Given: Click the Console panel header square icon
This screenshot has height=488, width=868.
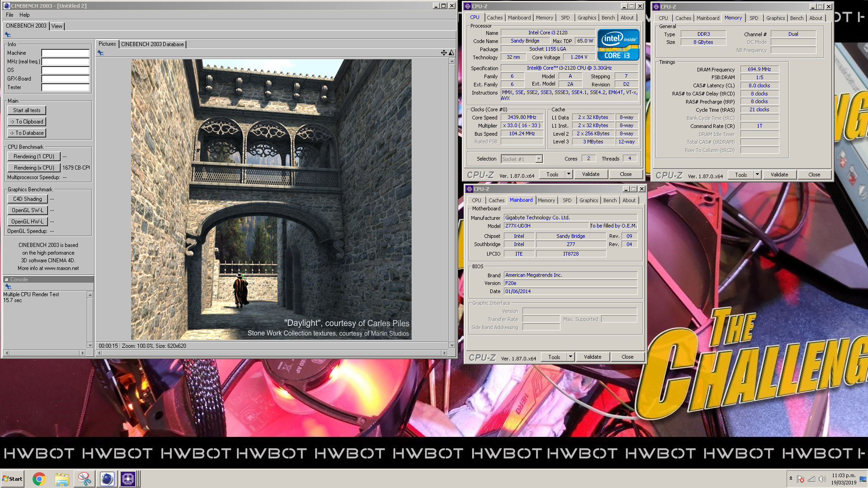Looking at the screenshot, I should (x=6, y=280).
